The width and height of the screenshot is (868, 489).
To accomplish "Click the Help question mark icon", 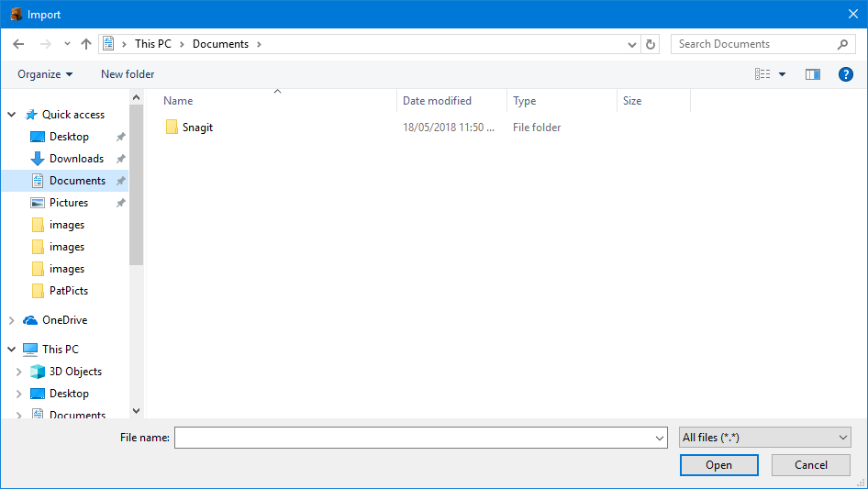I will pyautogui.click(x=846, y=74).
